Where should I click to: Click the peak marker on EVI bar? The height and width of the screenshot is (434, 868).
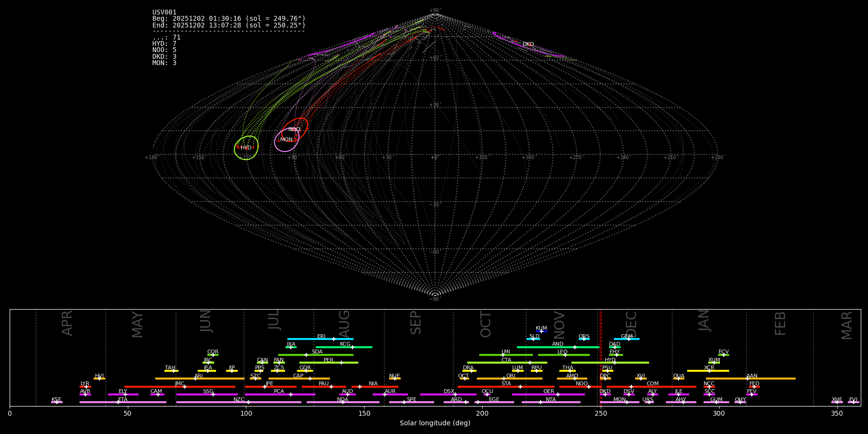click(x=853, y=402)
